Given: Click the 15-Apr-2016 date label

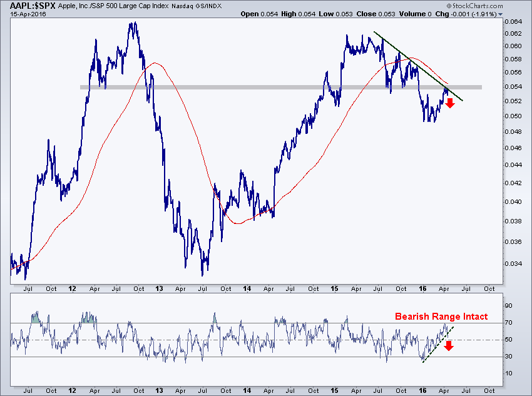Looking at the screenshot, I should 28,14.
